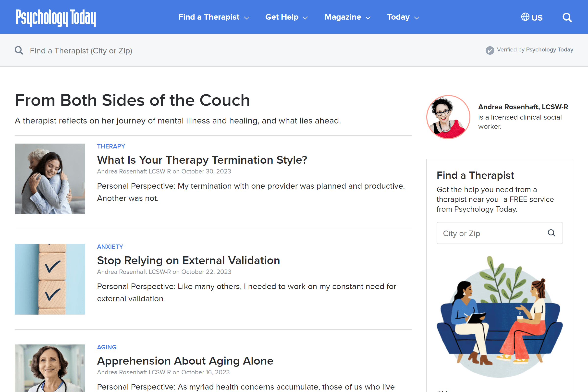Select the THERAPY category label
Screen dimensions: 588x392
(x=111, y=146)
